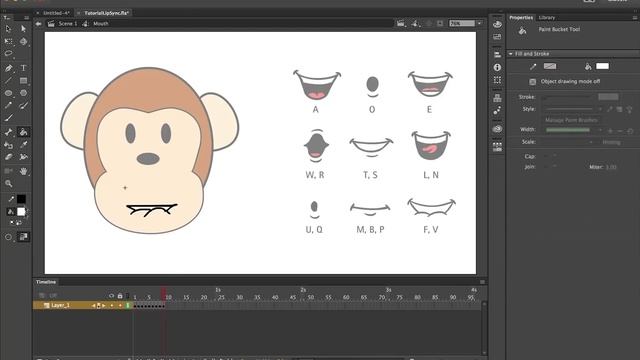The height and width of the screenshot is (360, 640).
Task: Click the toolbar white fill color swatch
Action: 21,211
